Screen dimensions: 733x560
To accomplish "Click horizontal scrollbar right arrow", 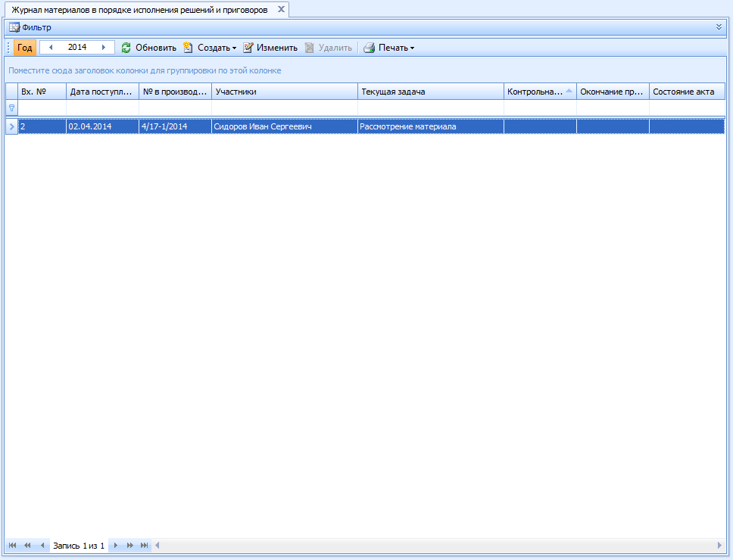I will (719, 545).
